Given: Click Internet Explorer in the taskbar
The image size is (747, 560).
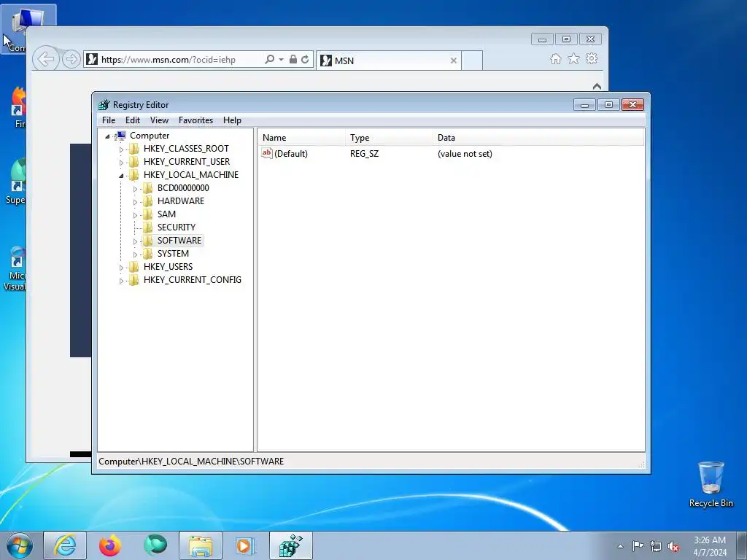Looking at the screenshot, I should [65, 545].
